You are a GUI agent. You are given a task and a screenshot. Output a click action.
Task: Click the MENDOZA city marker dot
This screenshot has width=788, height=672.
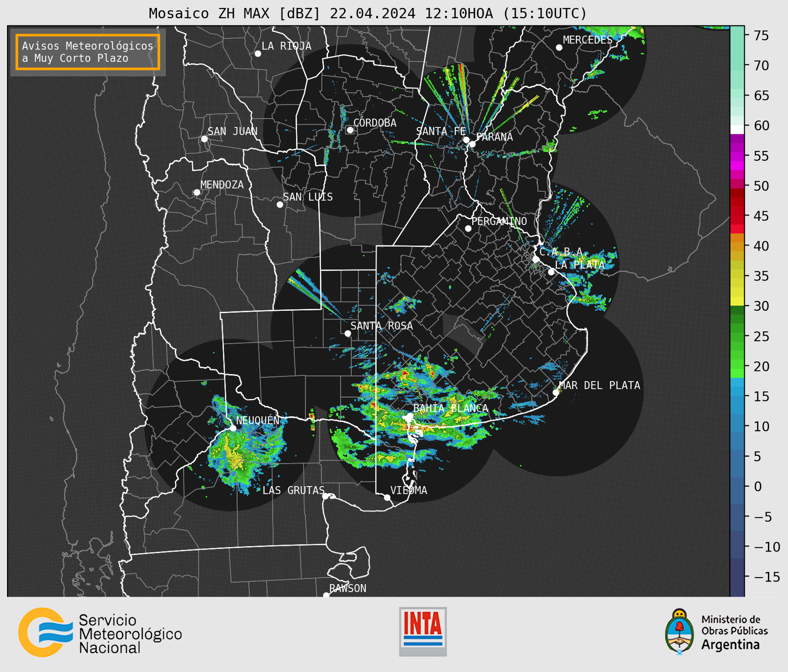[x=197, y=193]
